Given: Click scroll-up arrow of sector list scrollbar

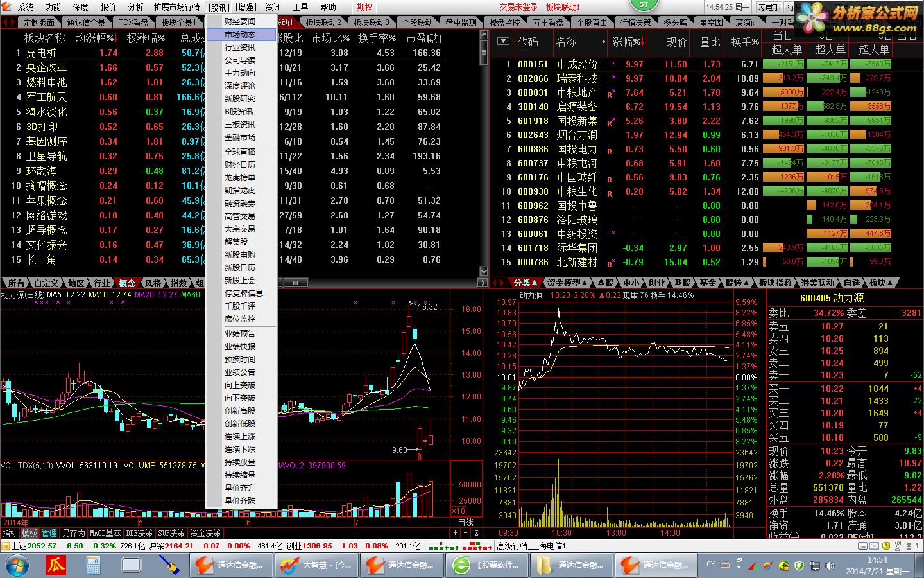Looking at the screenshot, I should [x=484, y=35].
